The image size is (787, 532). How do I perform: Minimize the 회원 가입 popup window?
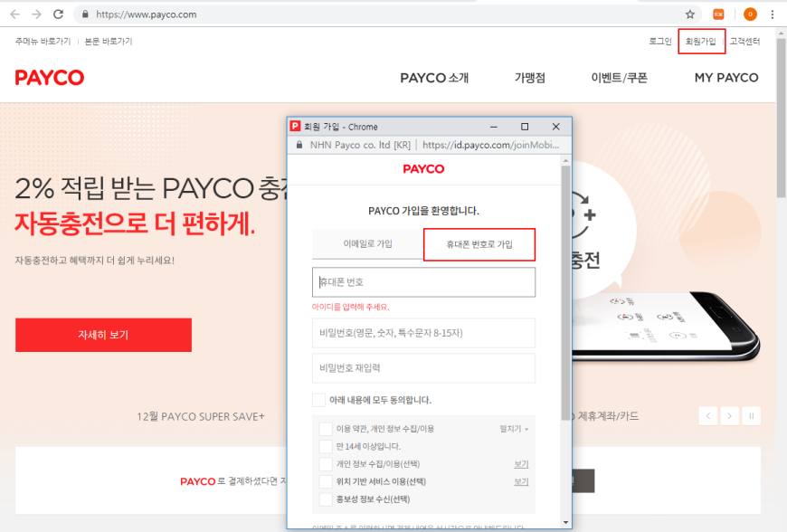point(494,127)
